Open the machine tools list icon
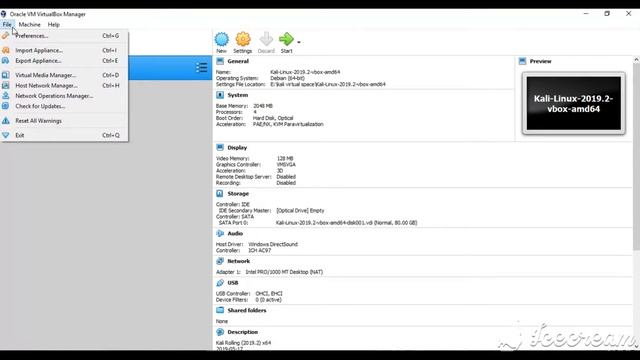 [x=201, y=68]
